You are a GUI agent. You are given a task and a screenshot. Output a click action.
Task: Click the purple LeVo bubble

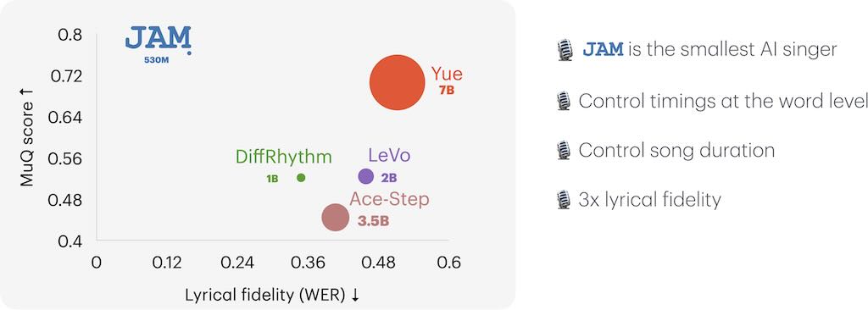tap(366, 176)
